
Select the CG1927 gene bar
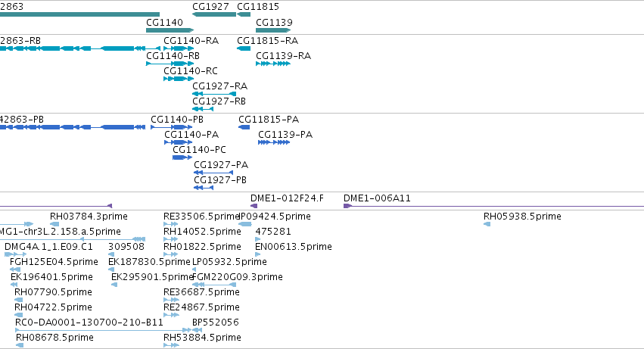[x=214, y=14]
